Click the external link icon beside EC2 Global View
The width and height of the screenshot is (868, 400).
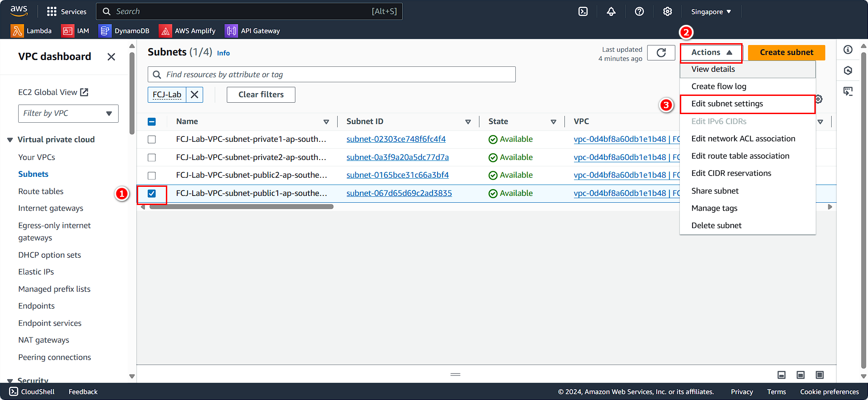click(x=84, y=92)
